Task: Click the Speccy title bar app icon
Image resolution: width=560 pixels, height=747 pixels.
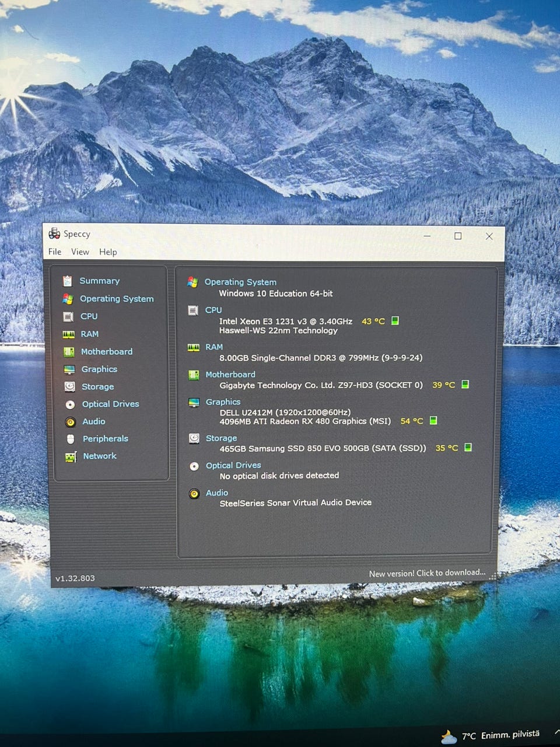Action: (54, 233)
